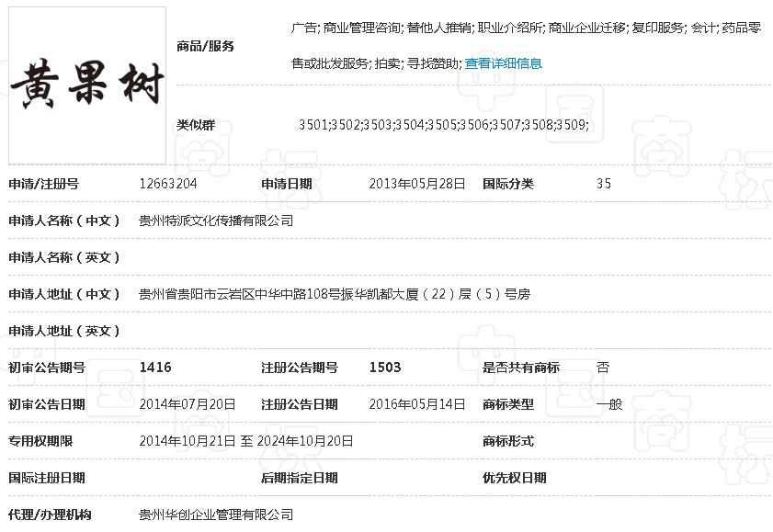Screen dimensions: 773x532
Task: Click the 申请人名称（中文） label
Action: (64, 221)
